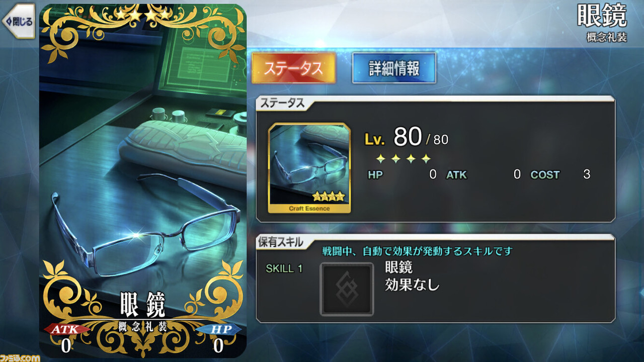
Task: Tap the SKILL 1 empty skill icon
Action: tap(347, 289)
